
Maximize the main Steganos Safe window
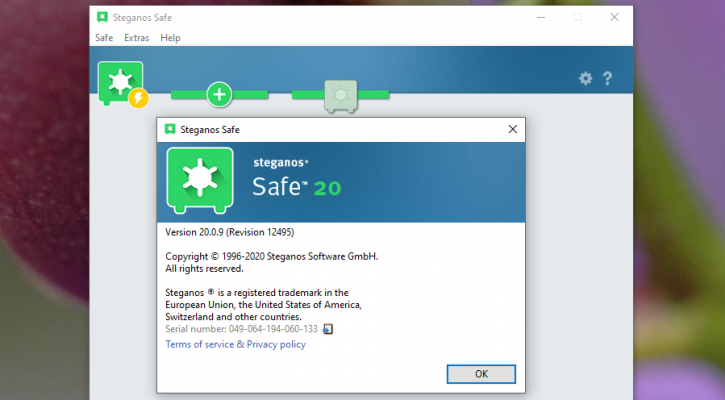(x=577, y=17)
